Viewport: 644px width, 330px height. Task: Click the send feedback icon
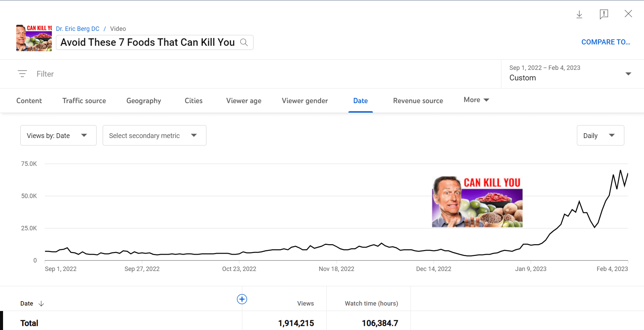[x=604, y=14]
